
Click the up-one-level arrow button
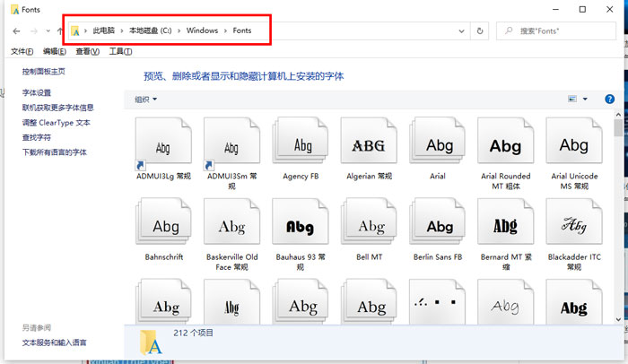pyautogui.click(x=59, y=31)
